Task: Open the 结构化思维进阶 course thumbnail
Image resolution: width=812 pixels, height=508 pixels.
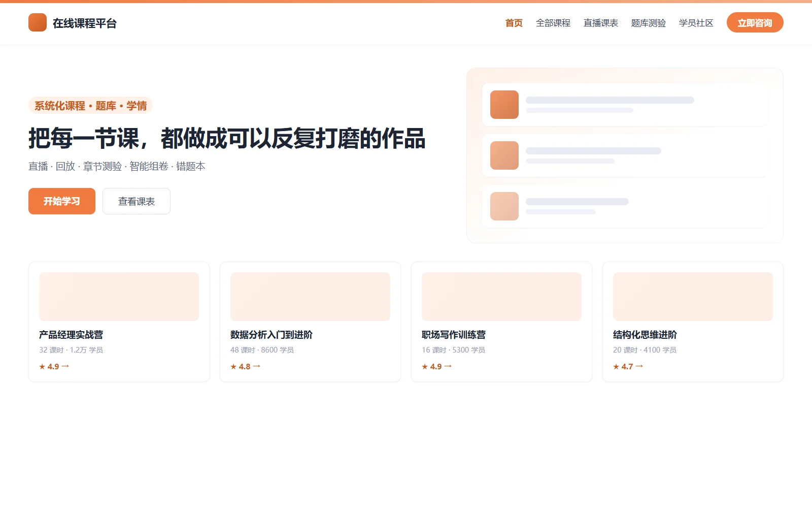Action: click(x=693, y=297)
